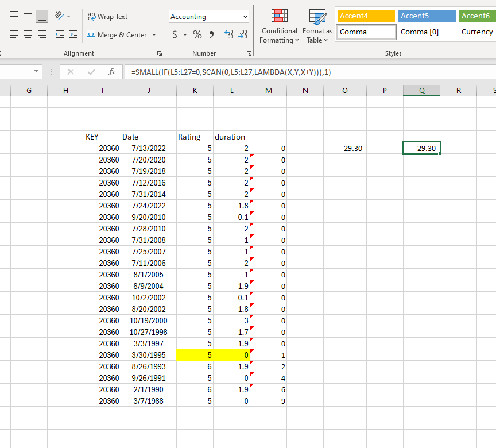Cancel formula entry with X icon

71,72
